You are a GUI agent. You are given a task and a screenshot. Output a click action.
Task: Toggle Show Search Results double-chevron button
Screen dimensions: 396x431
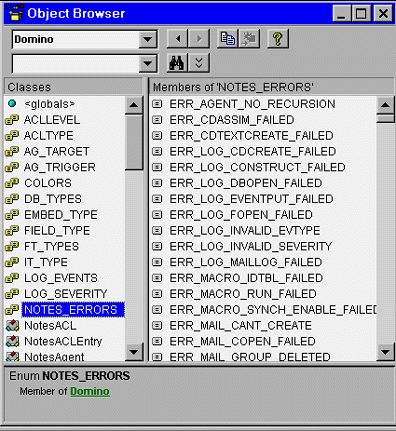point(199,63)
